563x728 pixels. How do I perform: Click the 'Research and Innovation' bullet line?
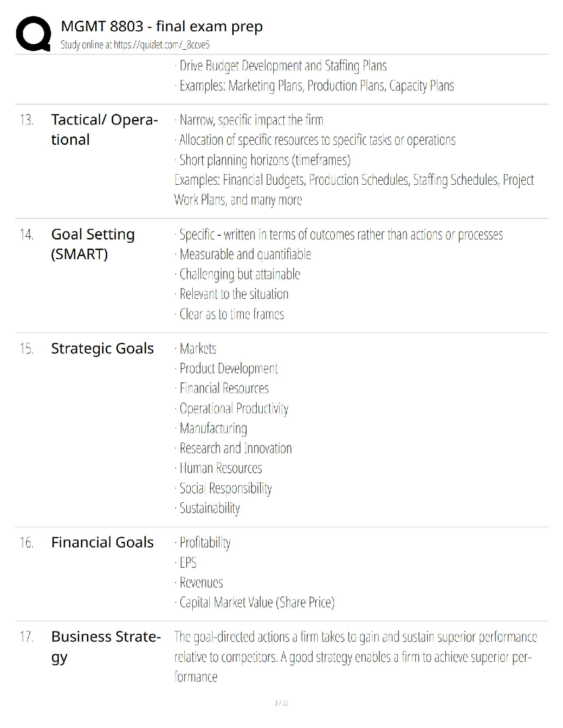pyautogui.click(x=233, y=448)
